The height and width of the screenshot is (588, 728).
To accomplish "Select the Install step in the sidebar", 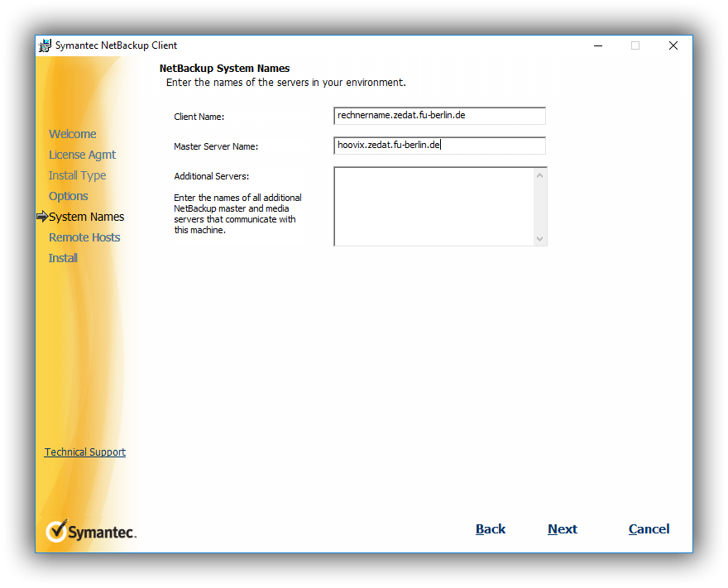I will click(x=63, y=258).
